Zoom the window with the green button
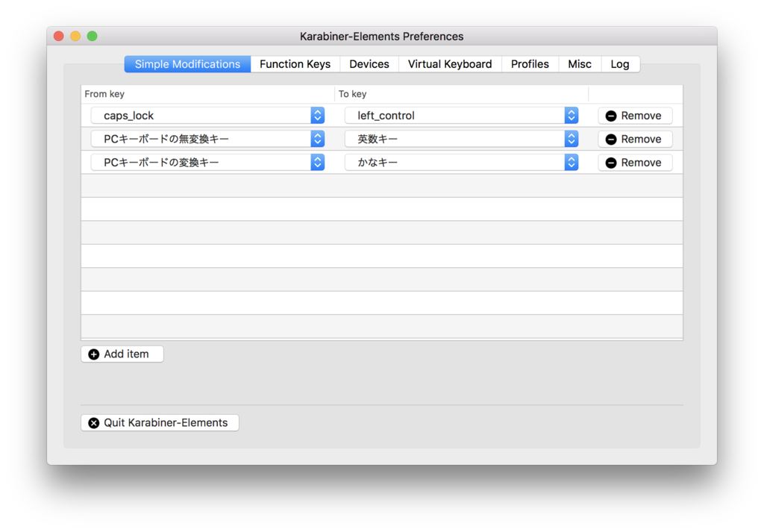Viewport: 764px width, 532px height. (92, 36)
